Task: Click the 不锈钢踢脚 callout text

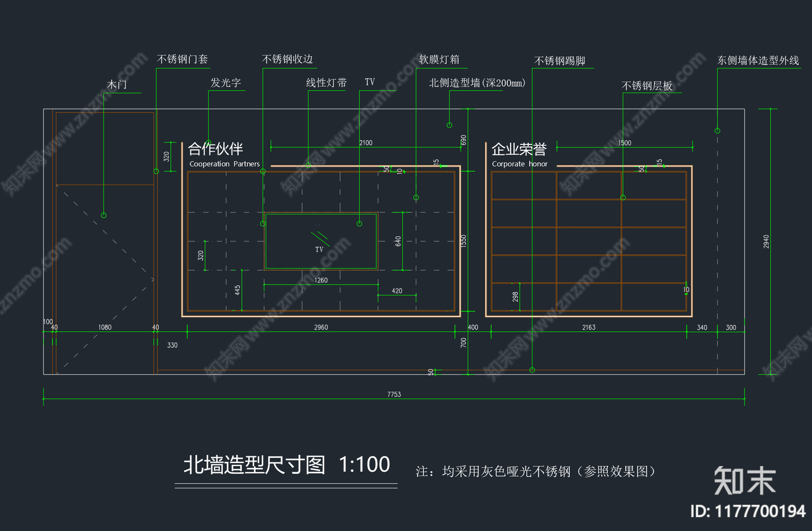Action: coord(560,61)
